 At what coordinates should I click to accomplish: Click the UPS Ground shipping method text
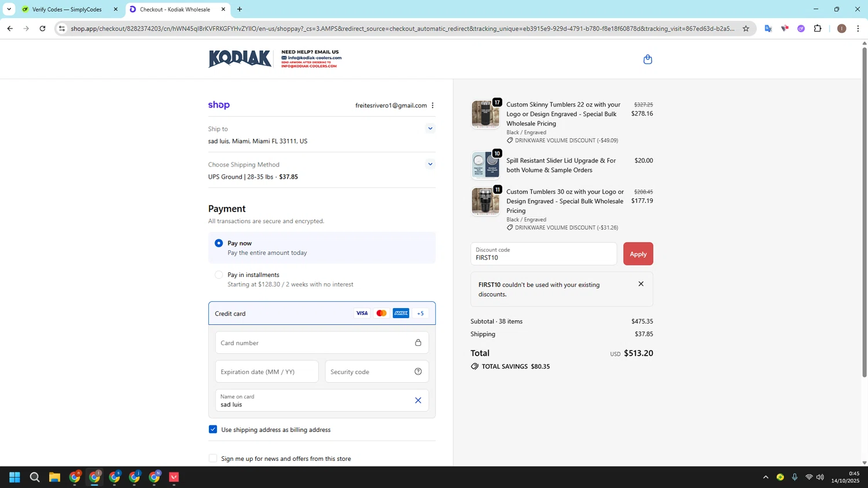click(253, 177)
